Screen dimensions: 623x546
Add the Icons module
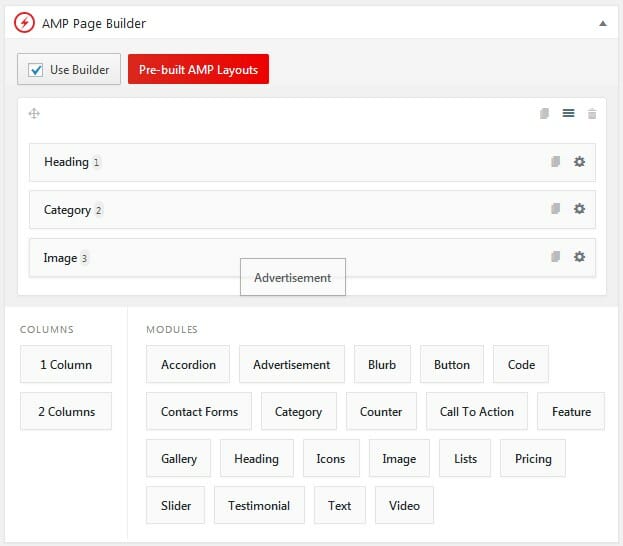pyautogui.click(x=331, y=458)
